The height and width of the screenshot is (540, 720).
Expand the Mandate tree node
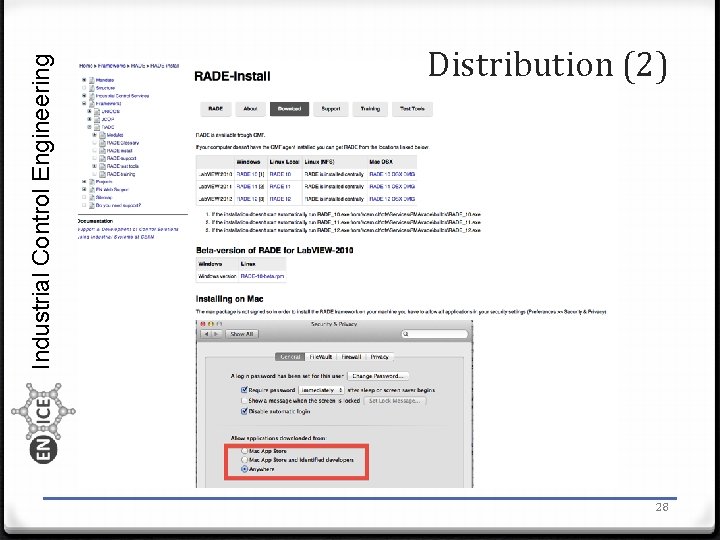84,80
